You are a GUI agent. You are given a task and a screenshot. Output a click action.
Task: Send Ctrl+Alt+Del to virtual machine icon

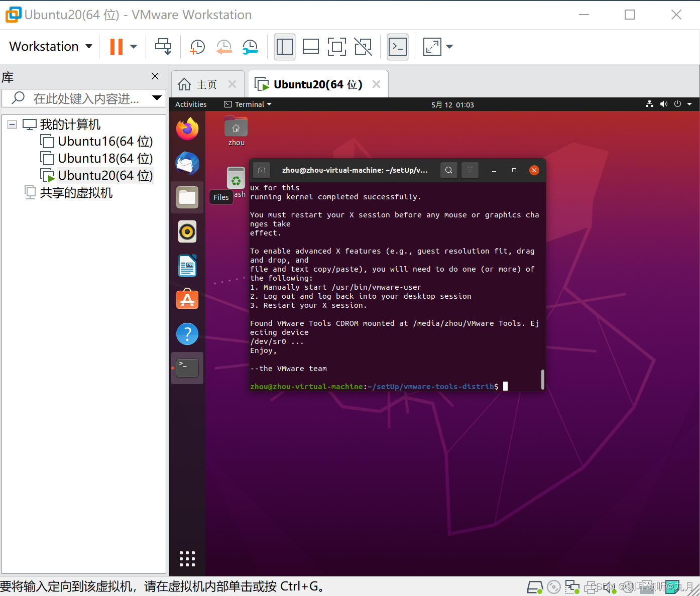pyautogui.click(x=163, y=47)
